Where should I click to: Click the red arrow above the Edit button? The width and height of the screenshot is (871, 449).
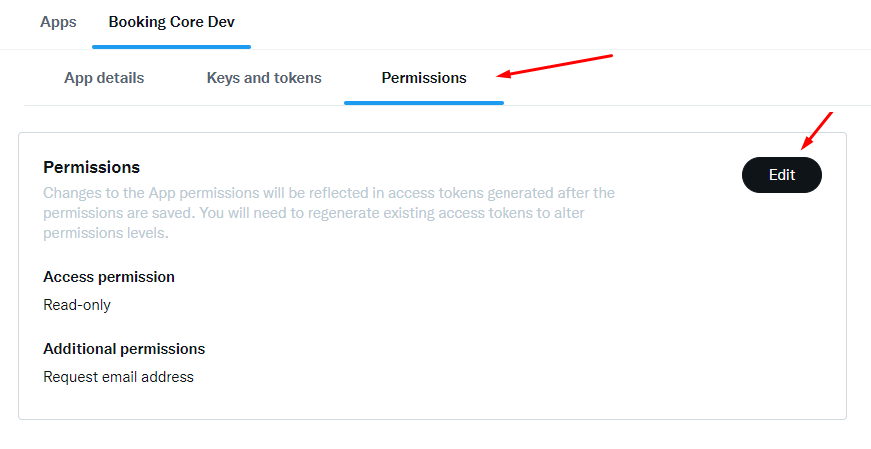(817, 129)
